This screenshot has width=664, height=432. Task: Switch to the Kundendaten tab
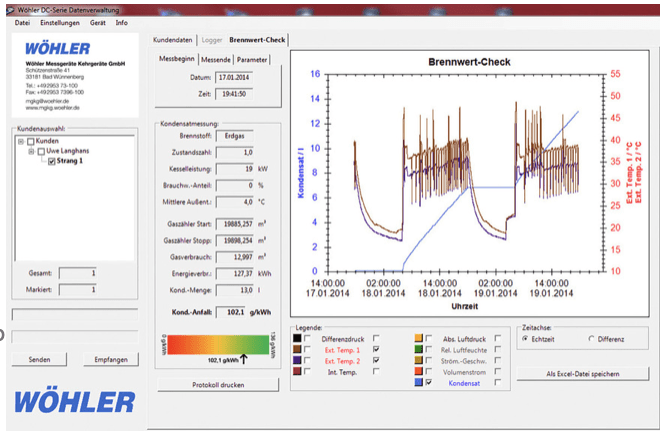(172, 40)
